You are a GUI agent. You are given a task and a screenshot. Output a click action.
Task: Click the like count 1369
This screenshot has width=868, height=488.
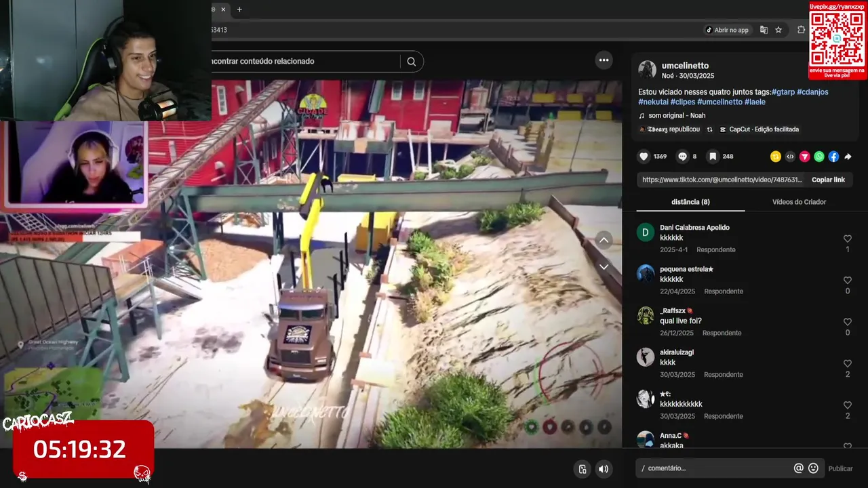coord(660,157)
